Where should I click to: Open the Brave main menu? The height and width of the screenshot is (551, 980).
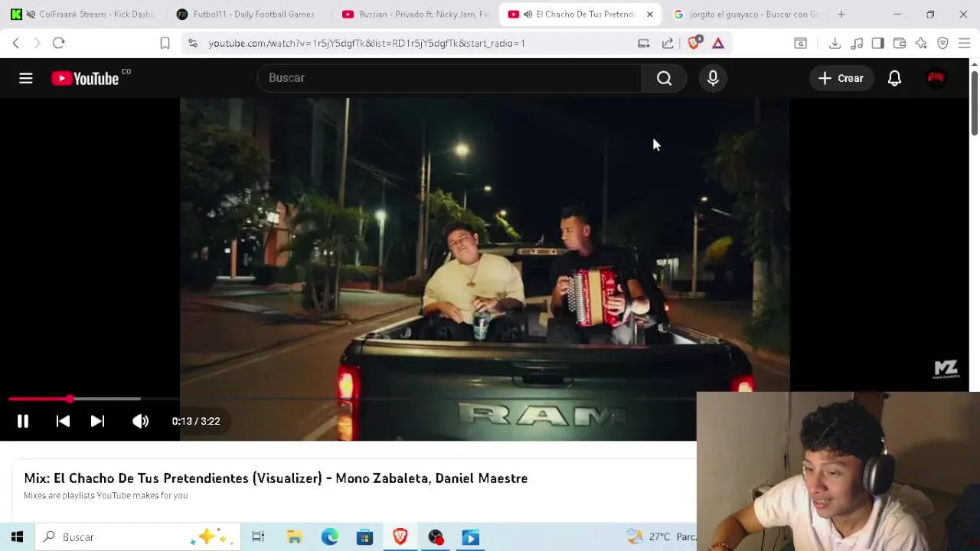pyautogui.click(x=964, y=44)
